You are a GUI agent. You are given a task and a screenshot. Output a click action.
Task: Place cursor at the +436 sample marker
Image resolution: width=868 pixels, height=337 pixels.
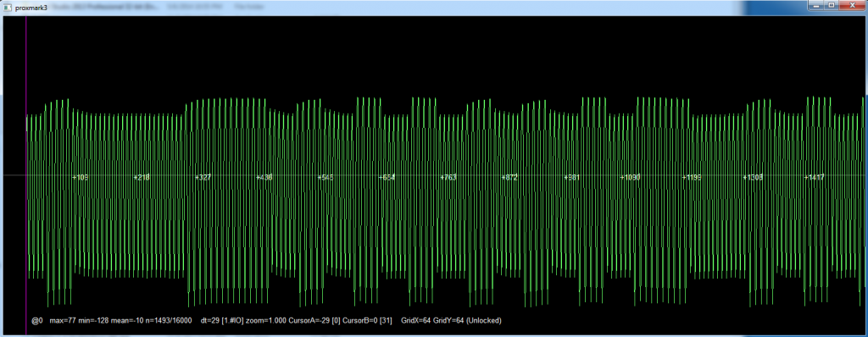264,178
